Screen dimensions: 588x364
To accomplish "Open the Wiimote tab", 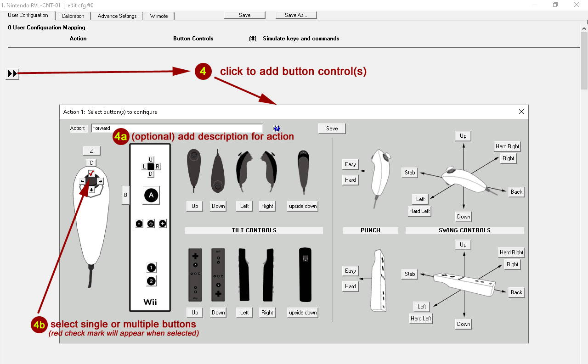I will [x=159, y=16].
